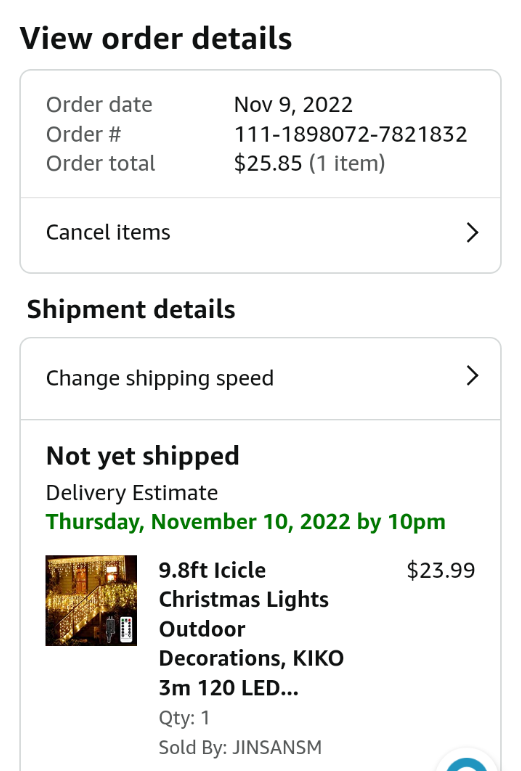Tap the chevron beside Cancel items
This screenshot has width=521, height=771.
point(472,233)
